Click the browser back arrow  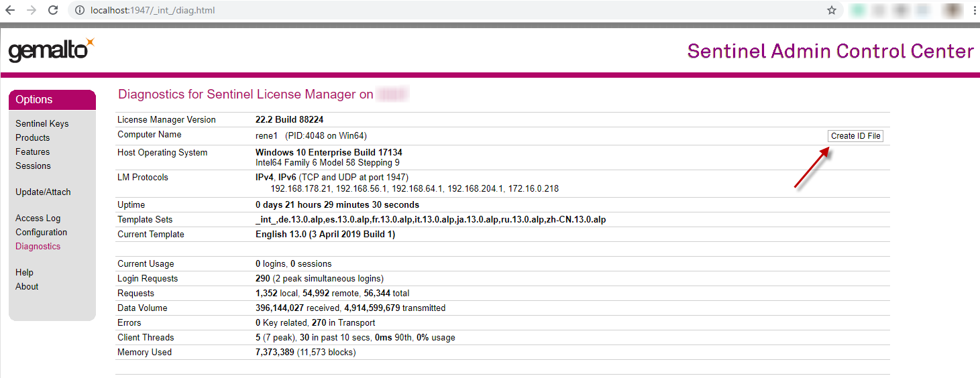click(x=10, y=11)
